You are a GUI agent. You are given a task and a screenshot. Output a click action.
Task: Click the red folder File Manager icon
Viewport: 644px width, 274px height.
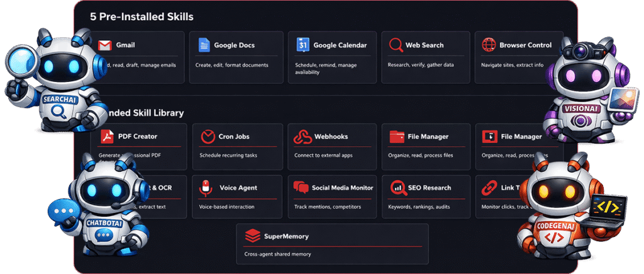tap(397, 137)
